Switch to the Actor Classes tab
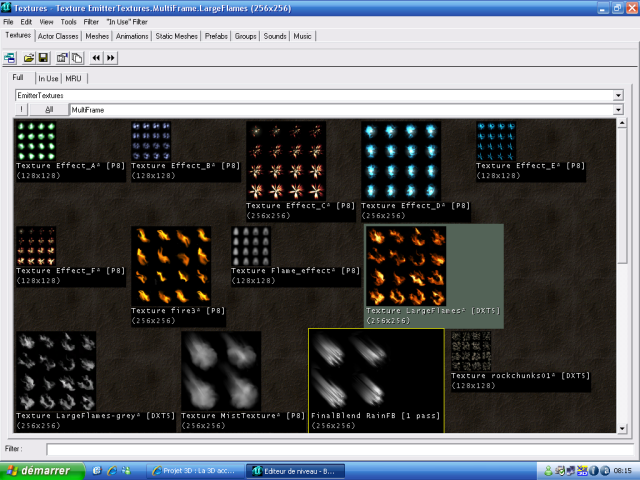This screenshot has height=480, width=640. pyautogui.click(x=58, y=36)
